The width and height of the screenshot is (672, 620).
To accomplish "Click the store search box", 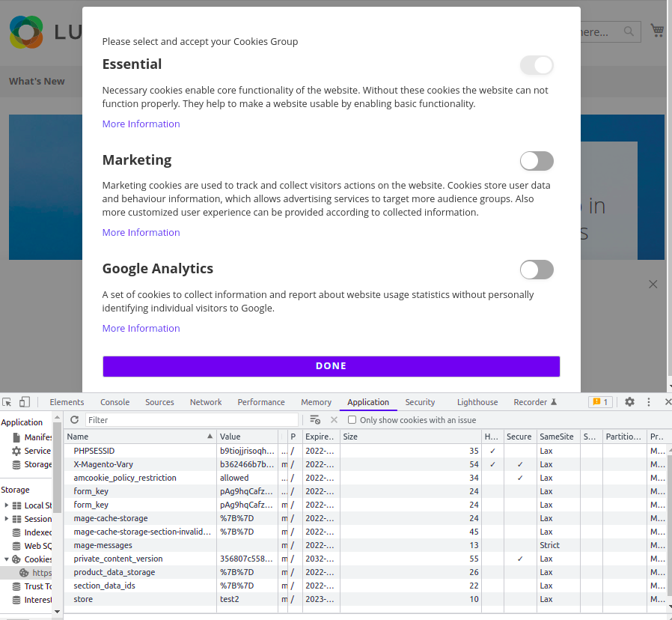I will 611,31.
